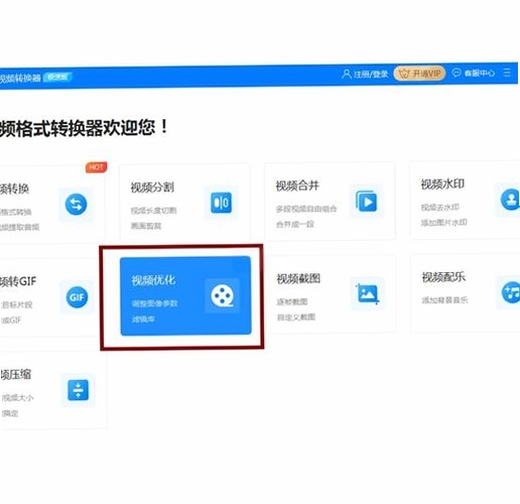The image size is (520, 504).
Task: Click the 多段视频自由组合 description text
Action: tap(306, 209)
